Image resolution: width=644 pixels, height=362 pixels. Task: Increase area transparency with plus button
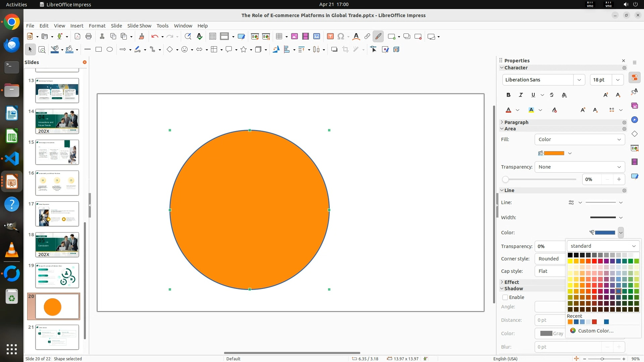point(619,179)
